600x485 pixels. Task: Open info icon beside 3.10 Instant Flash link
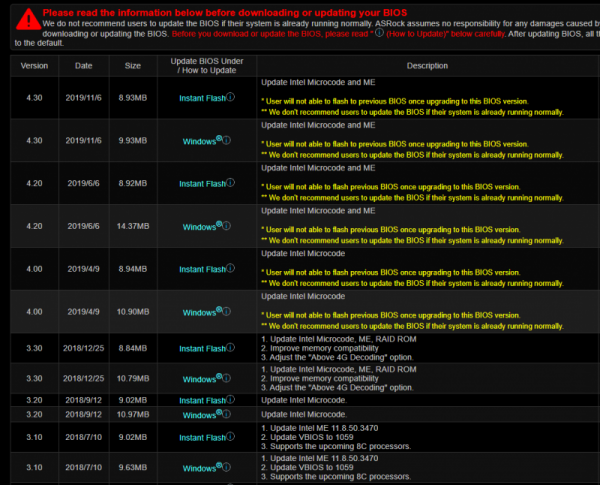230,436
